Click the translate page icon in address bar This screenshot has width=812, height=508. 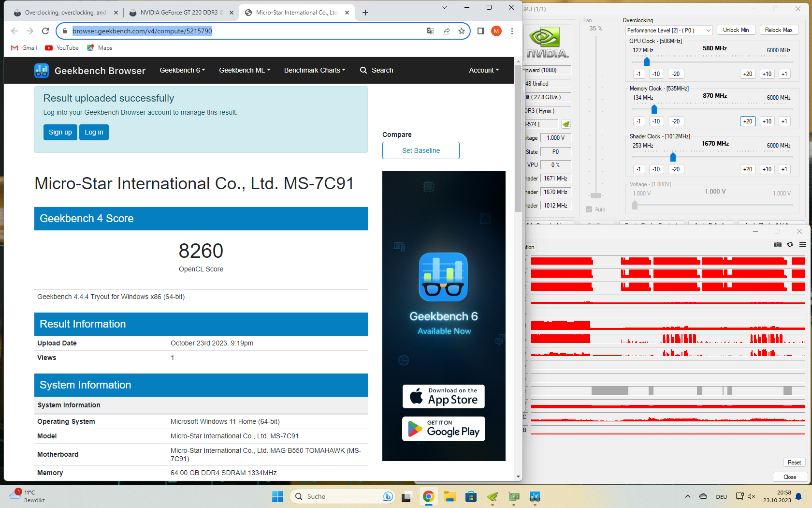[431, 31]
